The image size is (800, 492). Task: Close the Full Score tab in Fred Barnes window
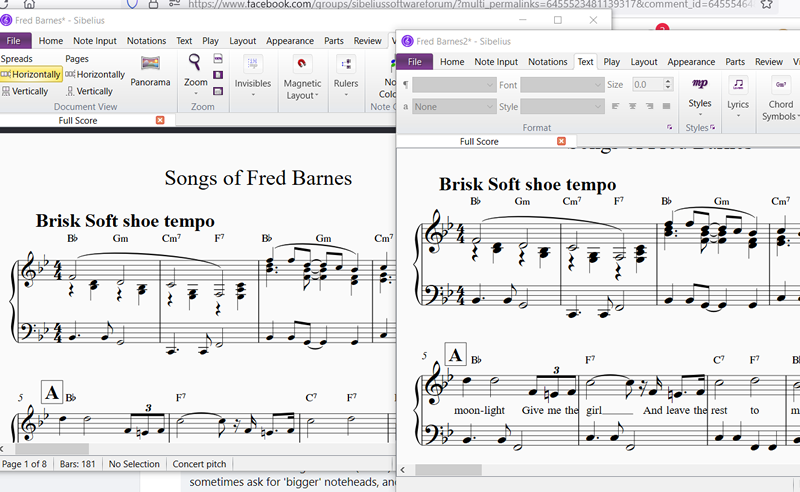160,120
